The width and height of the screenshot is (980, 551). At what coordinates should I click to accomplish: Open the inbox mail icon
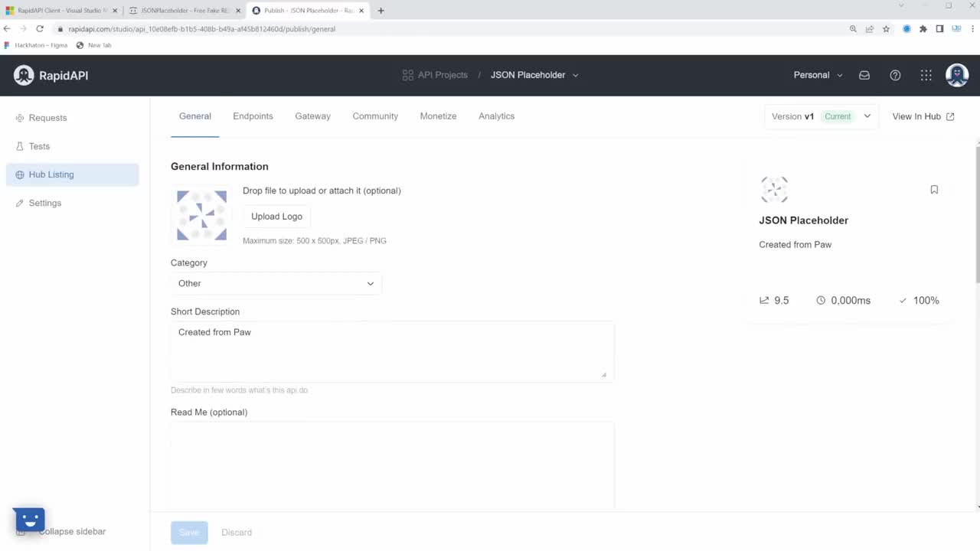click(864, 75)
